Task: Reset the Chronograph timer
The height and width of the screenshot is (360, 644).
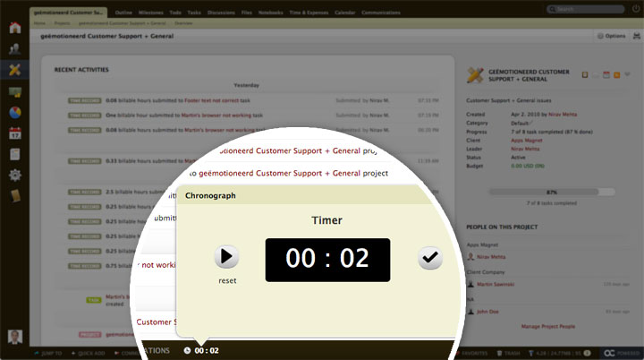Action: click(x=227, y=280)
